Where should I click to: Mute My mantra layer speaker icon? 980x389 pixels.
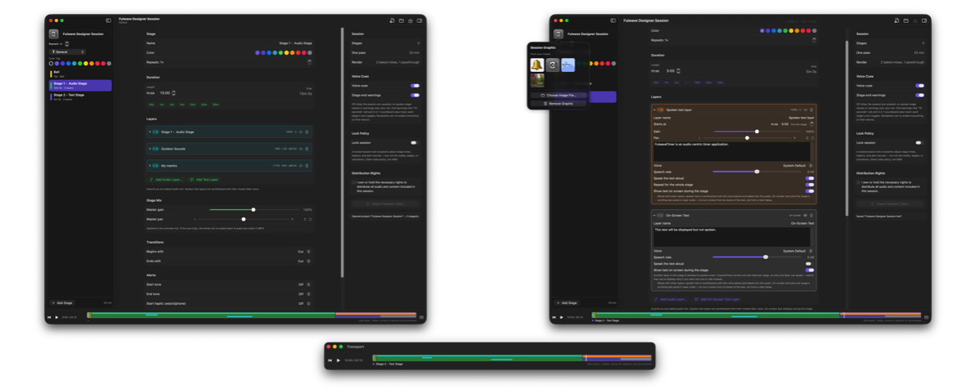click(x=300, y=165)
